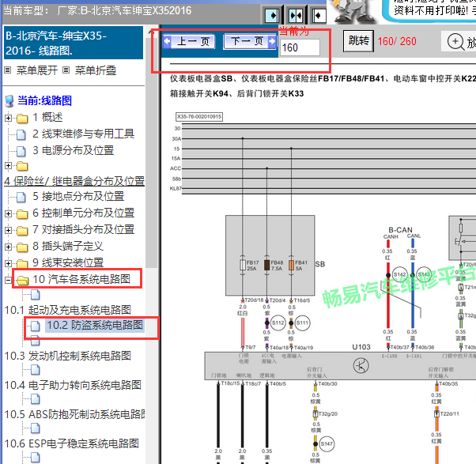Open the 1 概述 folder icon
The image size is (476, 464).
22,119
